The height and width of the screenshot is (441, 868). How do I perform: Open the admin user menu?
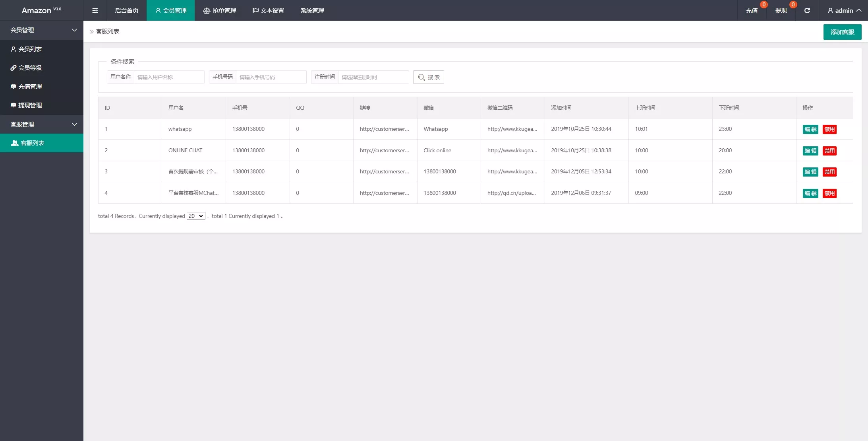click(x=844, y=10)
